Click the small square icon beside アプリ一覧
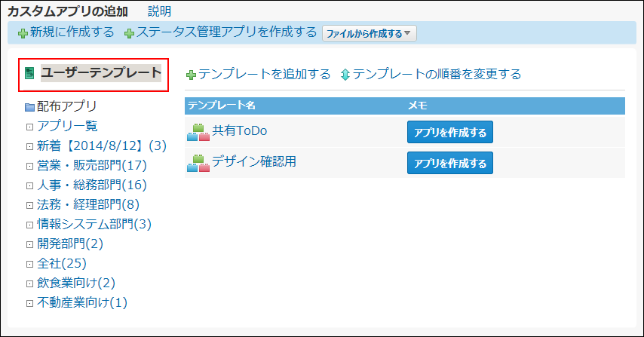 coord(29,127)
